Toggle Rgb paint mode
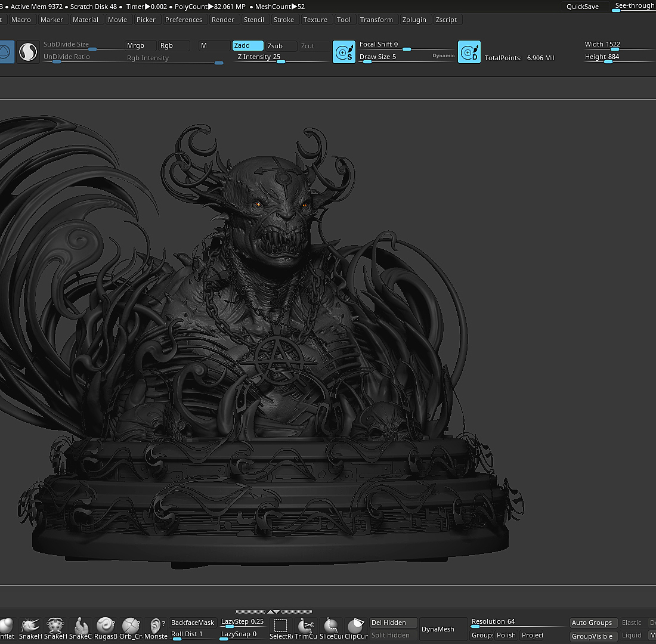 tap(174, 45)
